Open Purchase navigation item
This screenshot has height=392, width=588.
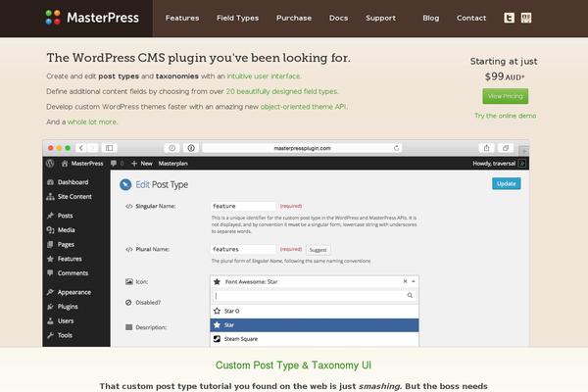tap(294, 18)
